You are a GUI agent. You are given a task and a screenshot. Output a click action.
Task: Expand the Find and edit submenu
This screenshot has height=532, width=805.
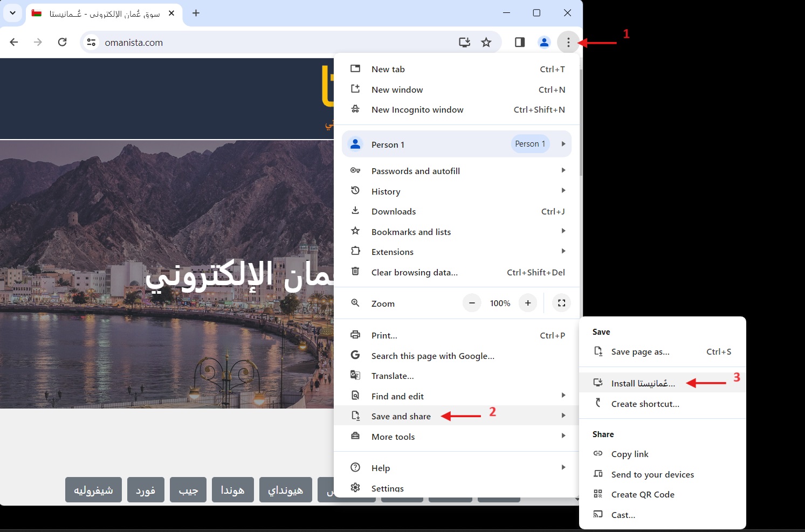coord(457,396)
